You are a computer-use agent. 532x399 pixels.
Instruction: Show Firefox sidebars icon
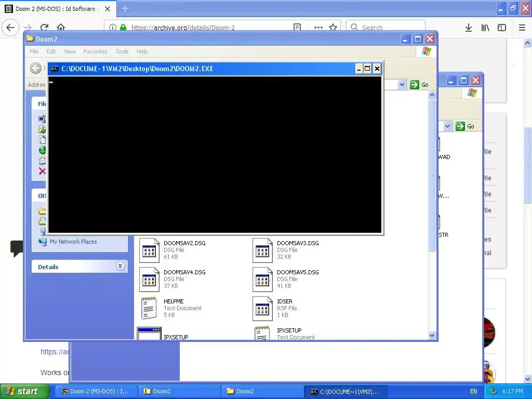tap(502, 28)
